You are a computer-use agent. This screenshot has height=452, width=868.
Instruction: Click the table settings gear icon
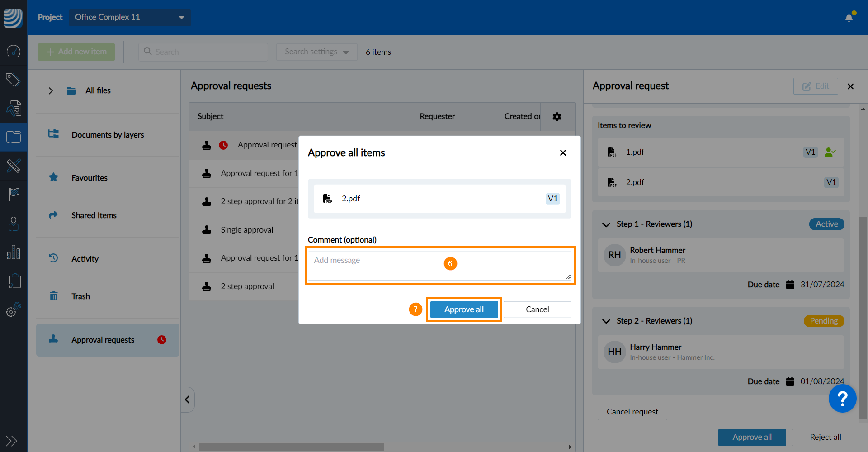click(557, 117)
